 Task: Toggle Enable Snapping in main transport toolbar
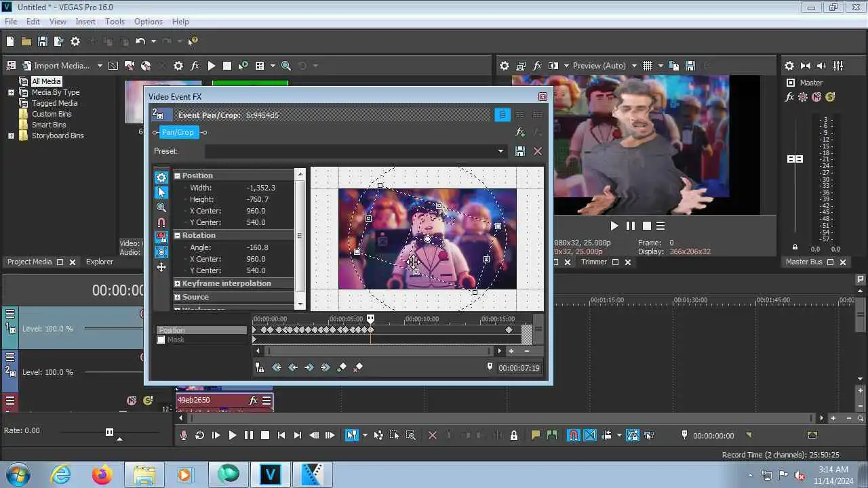(574, 435)
